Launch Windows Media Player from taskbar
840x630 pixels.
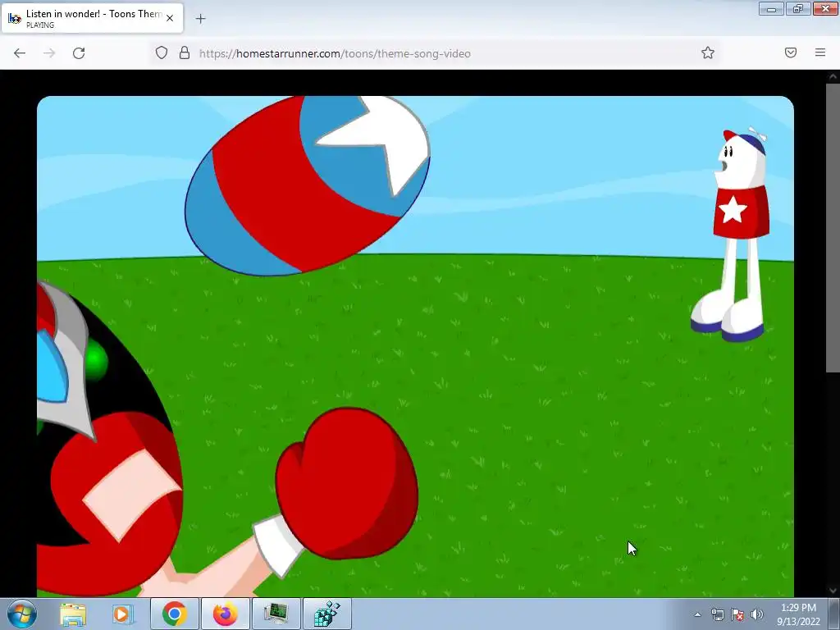[123, 614]
